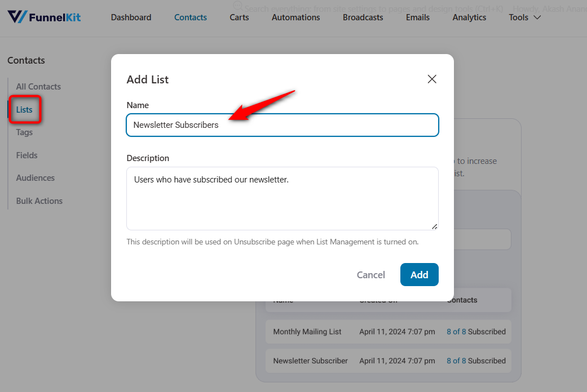Open the Fields sidebar entry

click(x=25, y=155)
